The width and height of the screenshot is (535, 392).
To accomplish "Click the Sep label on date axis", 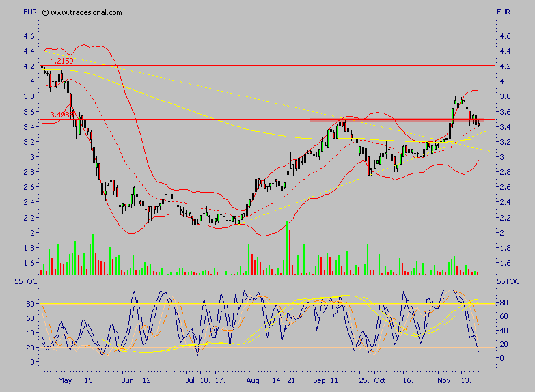I will coord(318,379).
